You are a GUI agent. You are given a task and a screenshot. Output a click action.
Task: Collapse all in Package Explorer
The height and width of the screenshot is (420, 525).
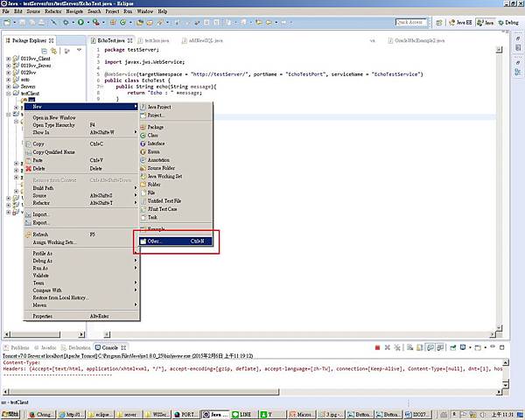coord(44,51)
